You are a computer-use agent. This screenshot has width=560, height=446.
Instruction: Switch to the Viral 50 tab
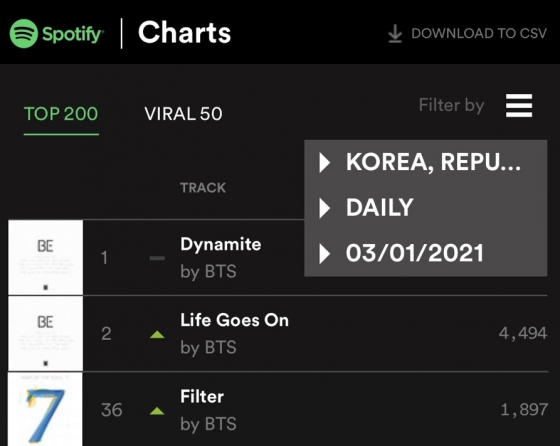click(x=183, y=114)
